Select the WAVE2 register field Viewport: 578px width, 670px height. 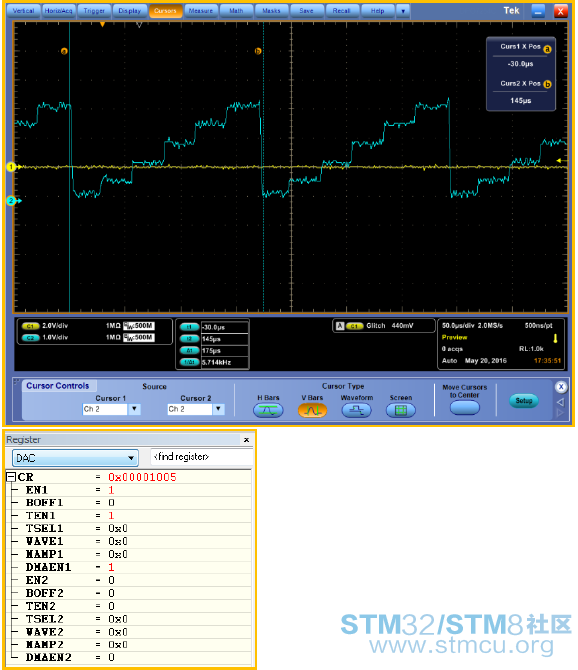(129, 632)
